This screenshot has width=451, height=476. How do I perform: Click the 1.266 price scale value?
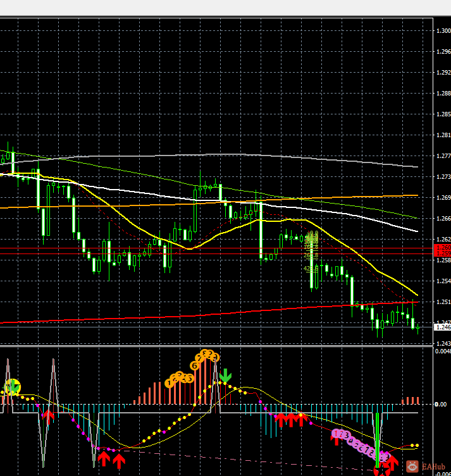click(x=443, y=219)
